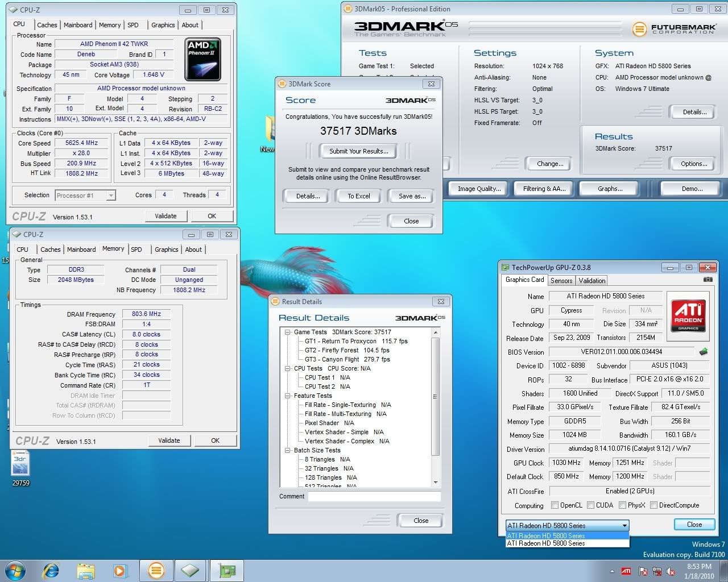Switch to the Sensors tab in GPU-Z
The height and width of the screenshot is (582, 728).
[x=561, y=281]
